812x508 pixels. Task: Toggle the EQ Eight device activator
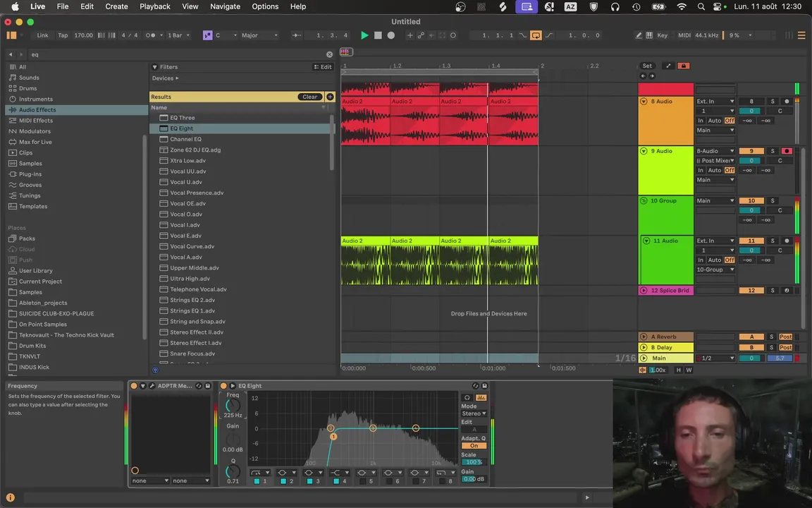[223, 386]
